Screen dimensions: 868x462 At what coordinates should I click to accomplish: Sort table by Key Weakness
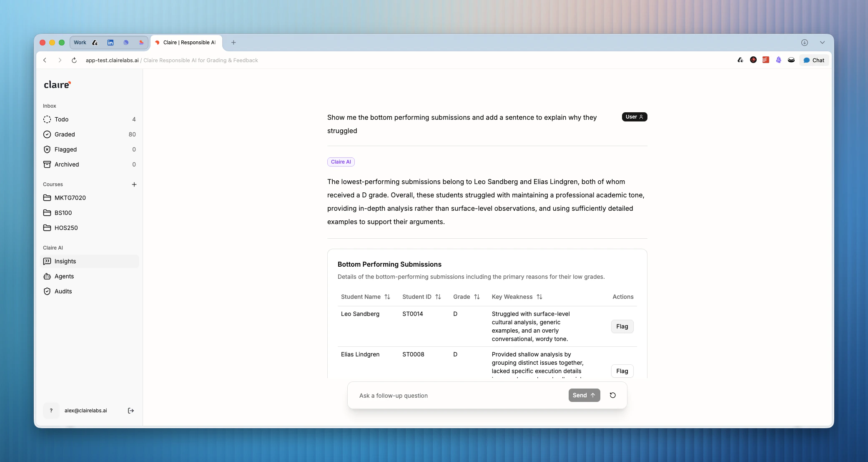tap(539, 297)
